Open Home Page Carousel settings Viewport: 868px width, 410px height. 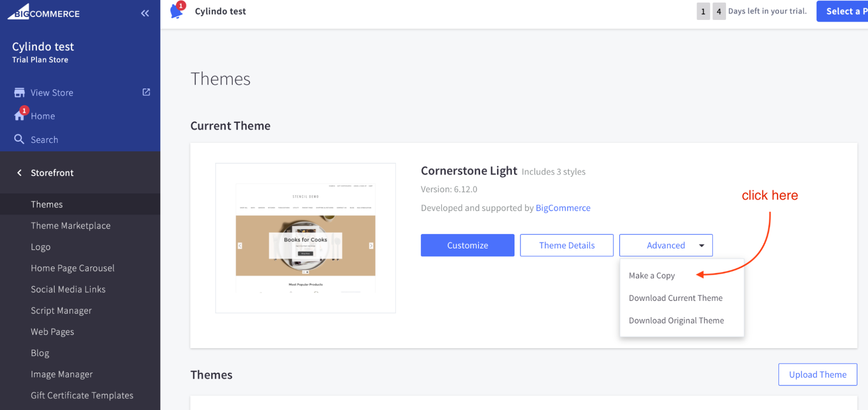[73, 268]
